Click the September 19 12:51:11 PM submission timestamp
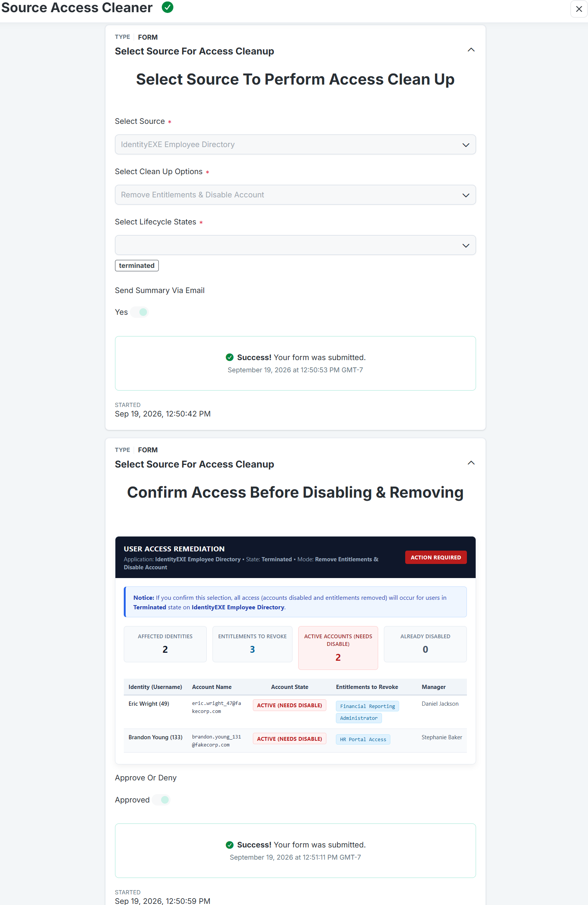 coord(295,857)
